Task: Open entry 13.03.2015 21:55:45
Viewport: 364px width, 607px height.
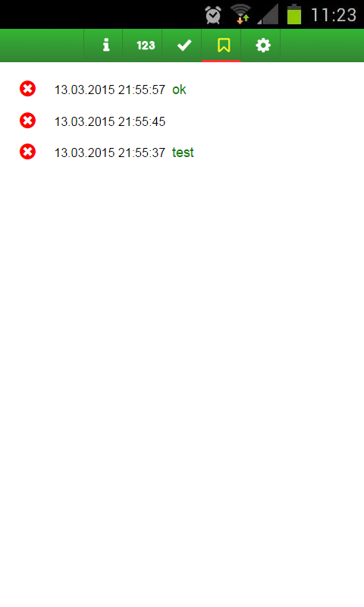Action: pos(110,121)
